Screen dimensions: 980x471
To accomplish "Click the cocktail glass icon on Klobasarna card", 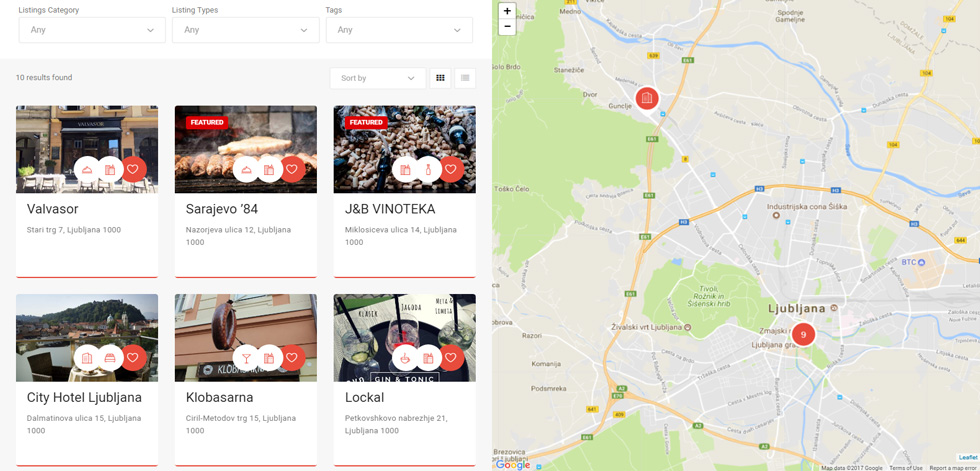I will click(246, 358).
